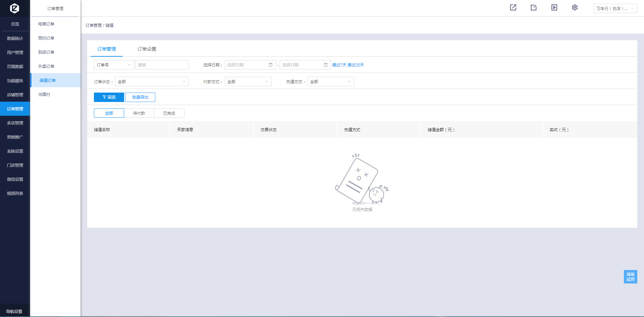Expand the 付款方式 dropdown

pyautogui.click(x=248, y=82)
